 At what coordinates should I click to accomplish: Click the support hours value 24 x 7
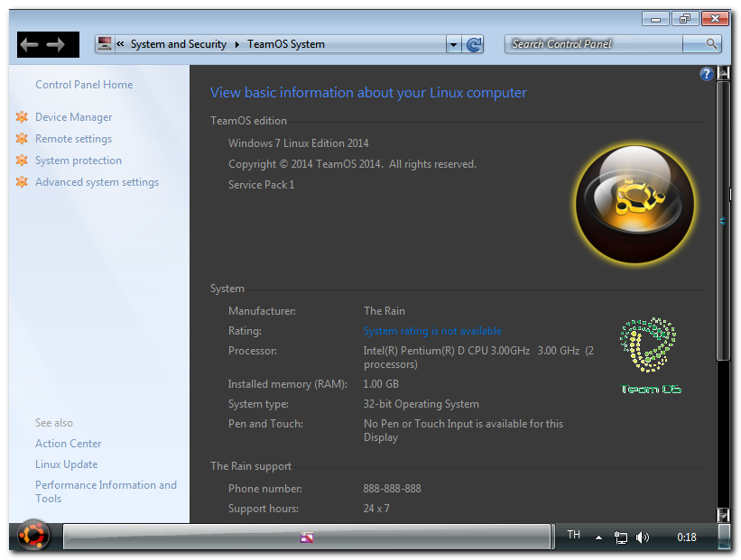(376, 509)
